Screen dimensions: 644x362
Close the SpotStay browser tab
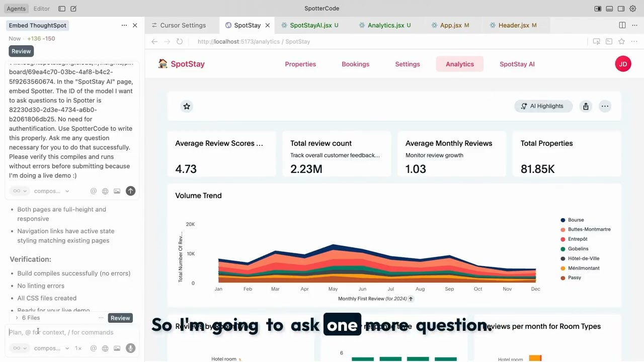268,25
